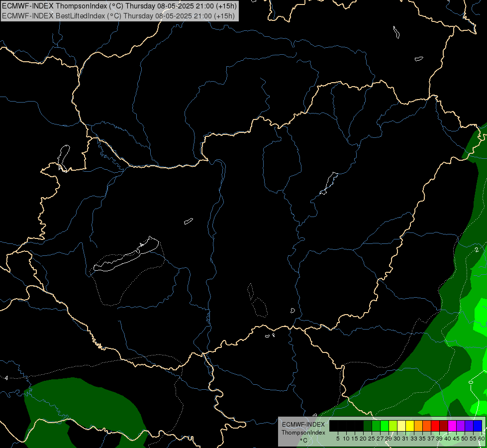Viewport: 487px width, 448px height.
Task: Click the legend scale value 10
Action: click(346, 439)
